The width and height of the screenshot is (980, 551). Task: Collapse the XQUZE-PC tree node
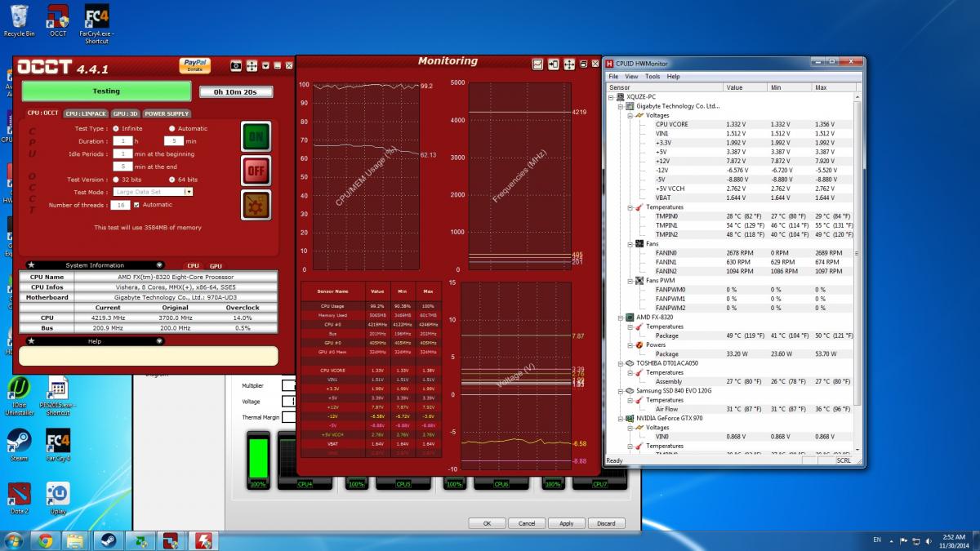coord(612,97)
